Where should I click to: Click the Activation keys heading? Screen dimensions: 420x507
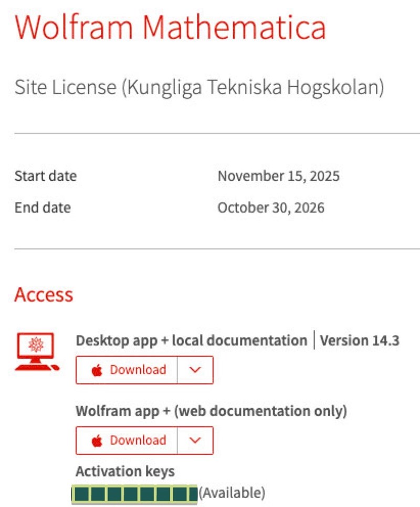(125, 471)
